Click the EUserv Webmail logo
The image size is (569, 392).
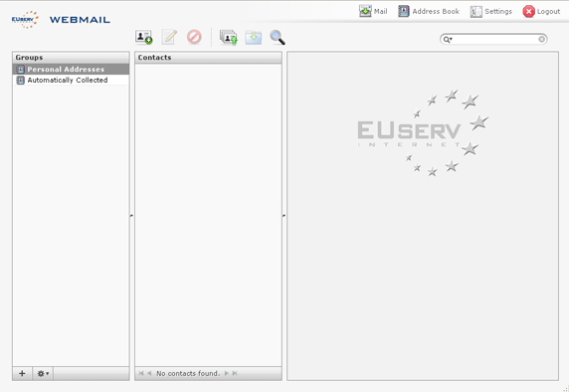click(61, 20)
